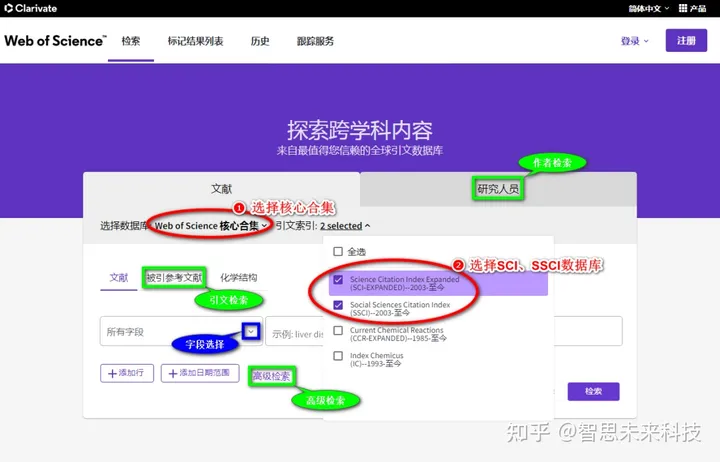Viewport: 720px width, 462px height.
Task: Uncheck Science Citation Index Expanded checkbox
Action: click(x=338, y=280)
